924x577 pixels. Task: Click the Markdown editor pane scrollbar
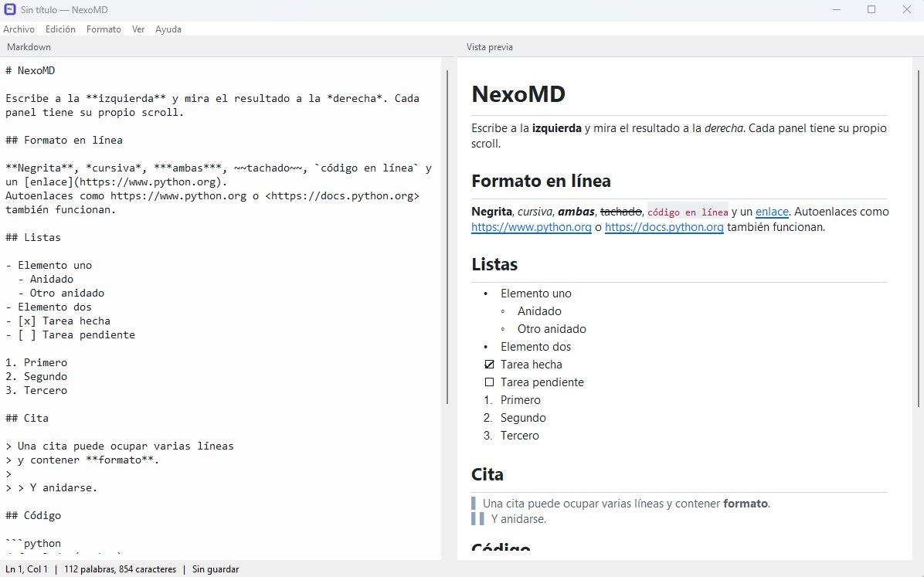point(447,237)
